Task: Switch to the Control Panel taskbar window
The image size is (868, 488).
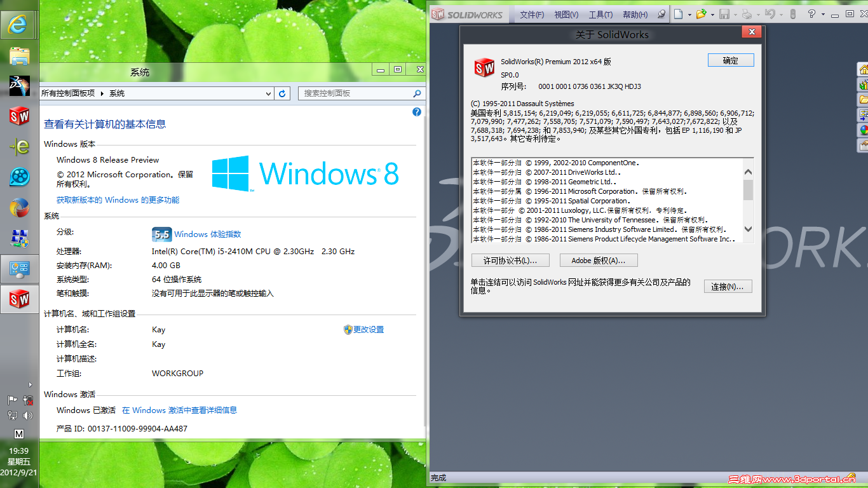Action: pos(19,268)
